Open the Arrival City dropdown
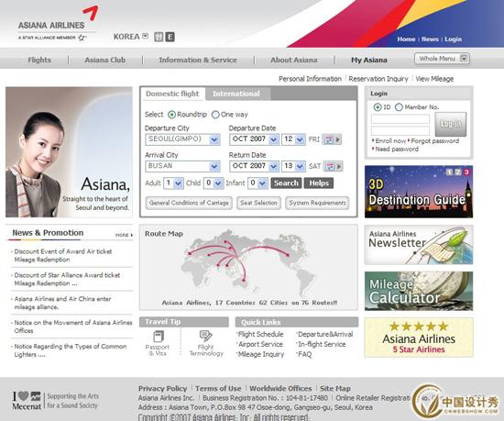Image resolution: width=504 pixels, height=421 pixels. click(182, 166)
